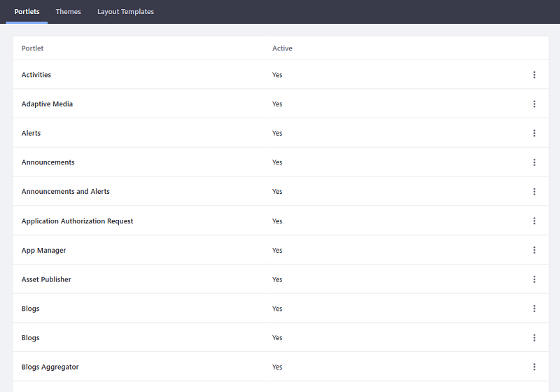Open the Asset Publisher portlet
560x392 pixels.
(x=46, y=279)
